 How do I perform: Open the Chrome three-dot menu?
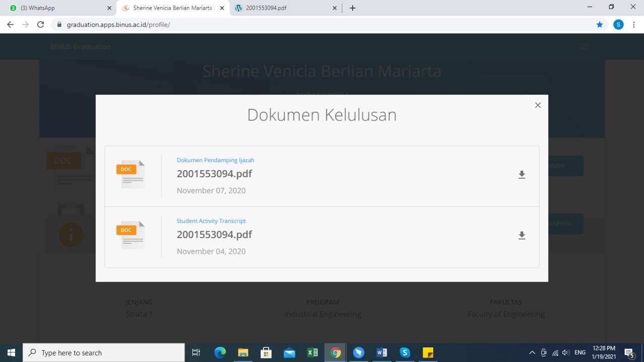pyautogui.click(x=634, y=25)
